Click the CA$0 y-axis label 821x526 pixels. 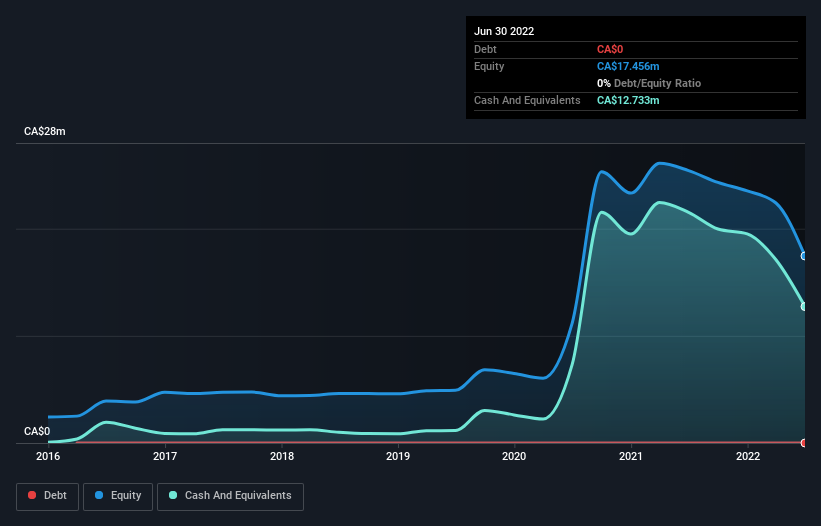click(37, 431)
